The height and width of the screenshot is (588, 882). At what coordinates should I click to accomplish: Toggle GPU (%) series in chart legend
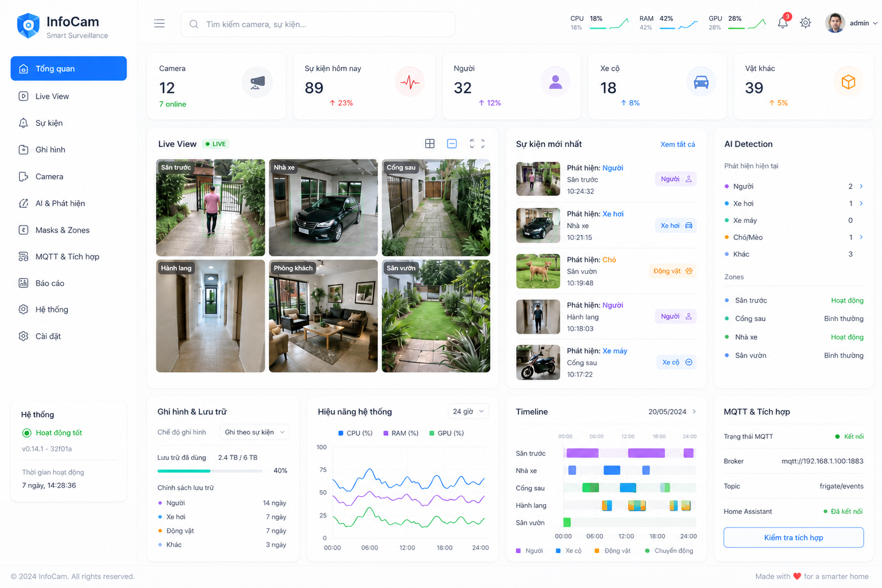pos(446,433)
